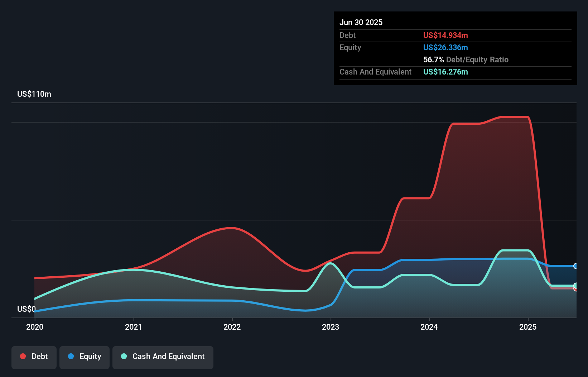Select the blue Equity endpoint marker on chart edge

[x=576, y=266]
